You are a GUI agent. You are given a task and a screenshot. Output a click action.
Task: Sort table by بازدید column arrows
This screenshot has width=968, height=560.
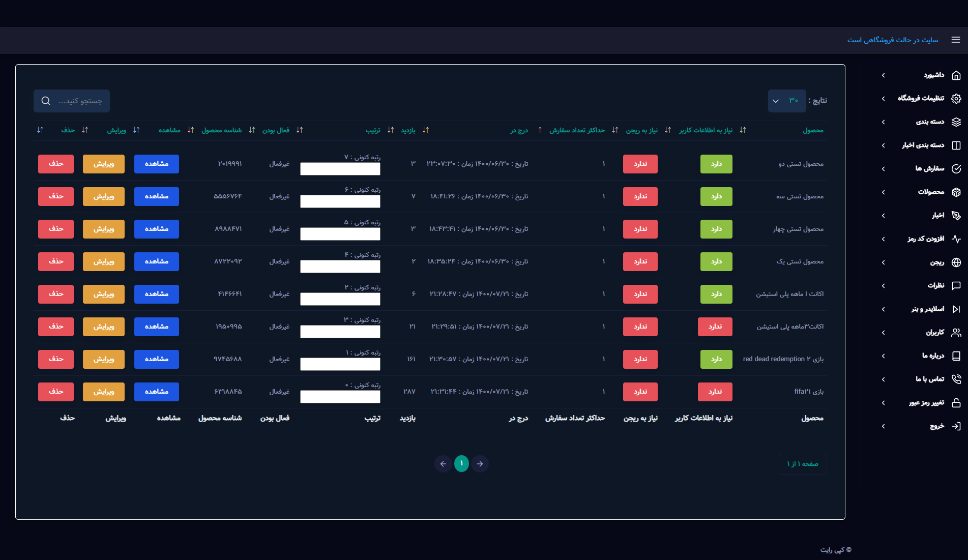[x=425, y=130]
